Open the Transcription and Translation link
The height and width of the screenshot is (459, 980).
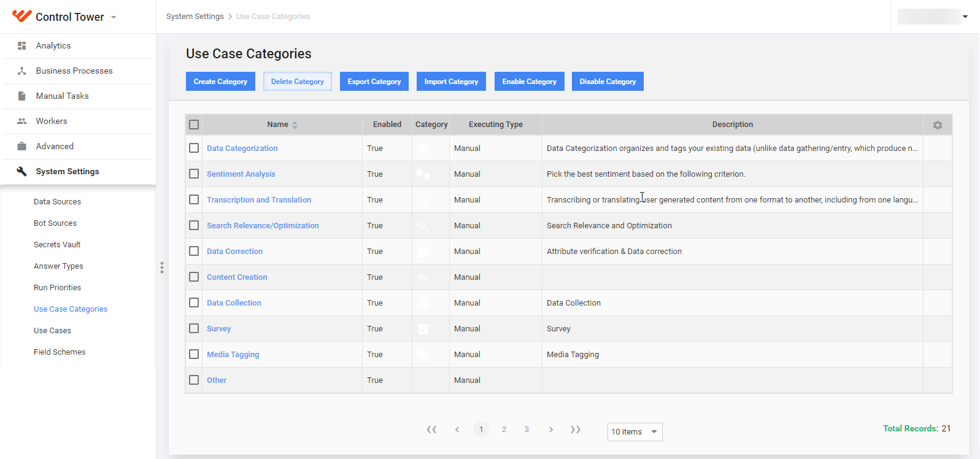point(259,200)
